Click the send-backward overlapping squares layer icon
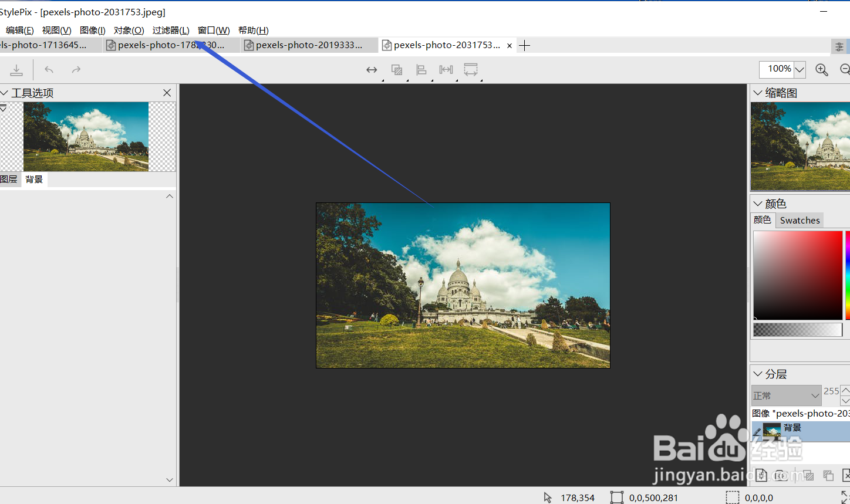The image size is (850, 504). [x=808, y=475]
